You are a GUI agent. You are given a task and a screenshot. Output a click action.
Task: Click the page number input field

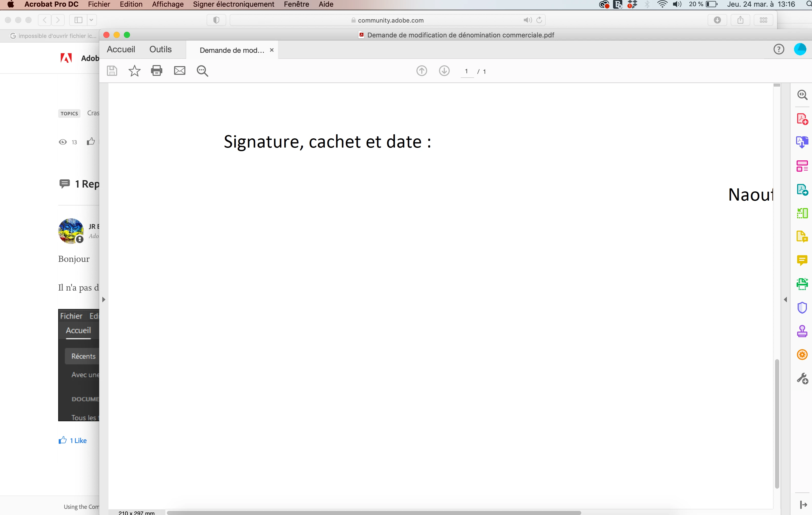[467, 71]
